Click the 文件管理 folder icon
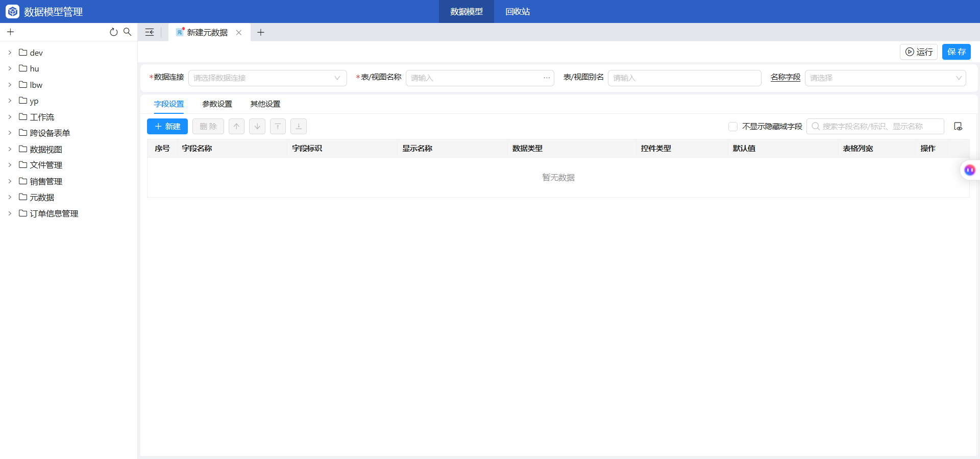The height and width of the screenshot is (459, 980). (23, 164)
